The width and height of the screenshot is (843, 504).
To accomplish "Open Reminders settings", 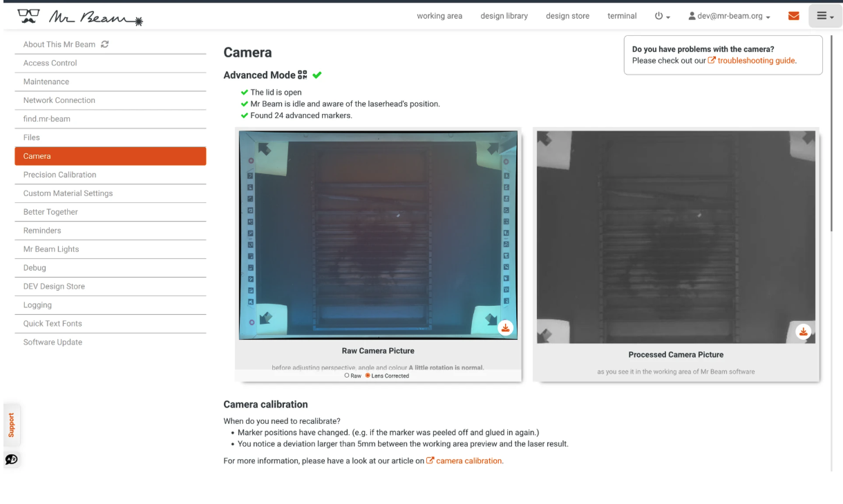I will click(111, 231).
